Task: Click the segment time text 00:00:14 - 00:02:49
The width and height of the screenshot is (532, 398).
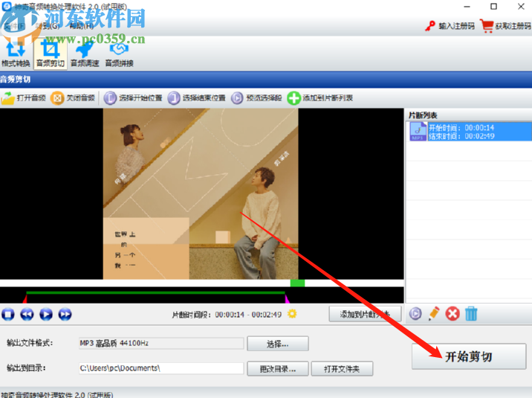Action: [248, 315]
